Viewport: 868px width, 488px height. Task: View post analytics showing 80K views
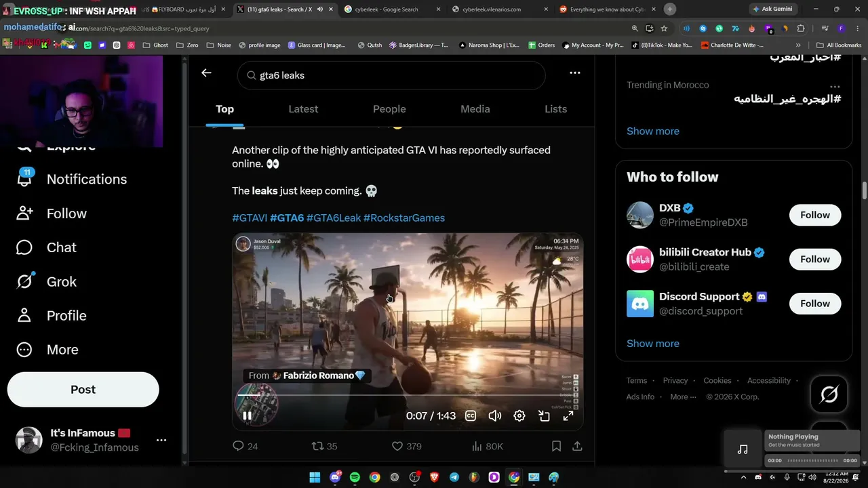pyautogui.click(x=487, y=446)
